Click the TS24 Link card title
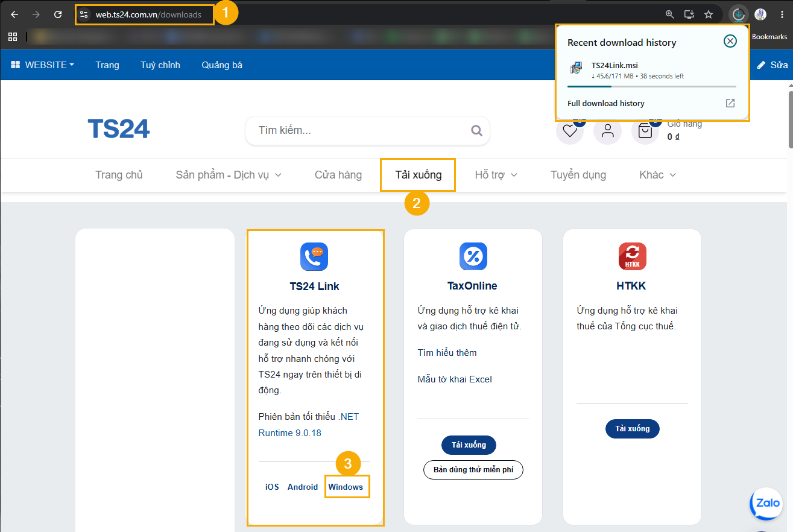Image resolution: width=793 pixels, height=532 pixels. [x=314, y=286]
